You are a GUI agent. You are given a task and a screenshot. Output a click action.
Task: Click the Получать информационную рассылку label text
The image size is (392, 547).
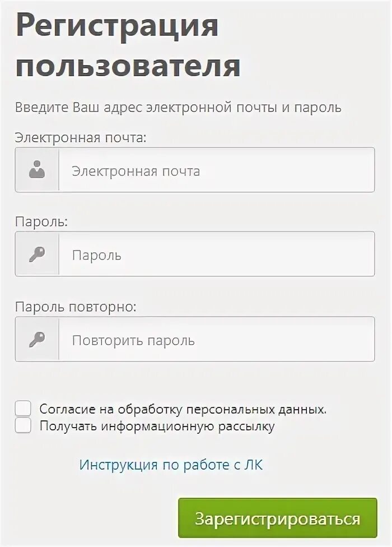157,427
